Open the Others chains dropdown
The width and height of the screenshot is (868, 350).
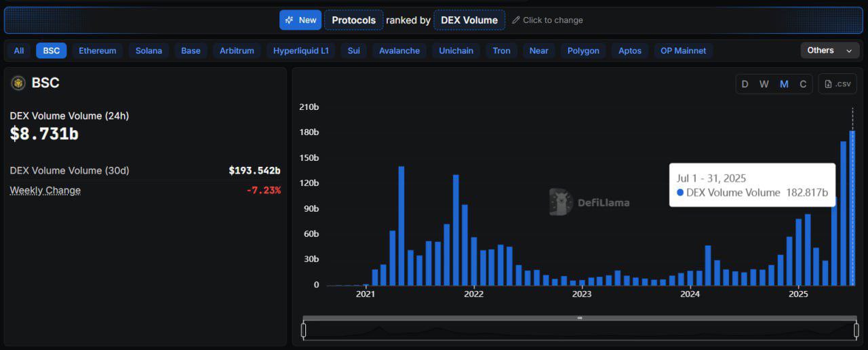click(829, 50)
